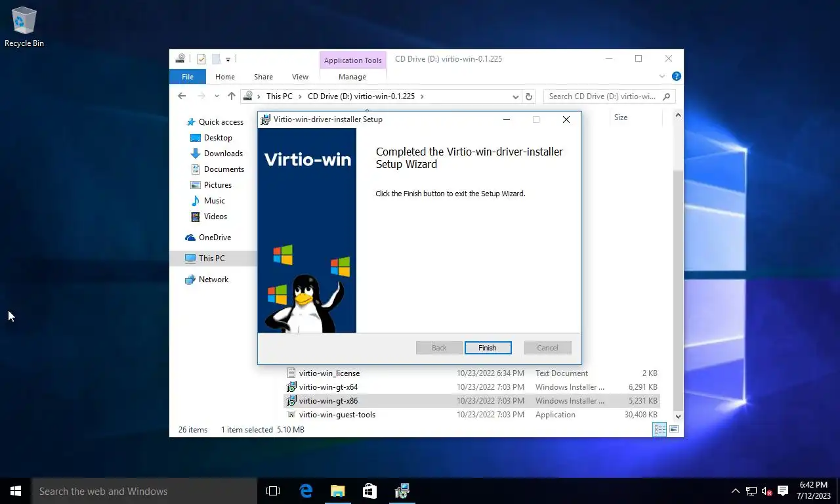Screen dimensions: 840x504
Task: Switch to the Share ribbon tab
Action: [263, 77]
